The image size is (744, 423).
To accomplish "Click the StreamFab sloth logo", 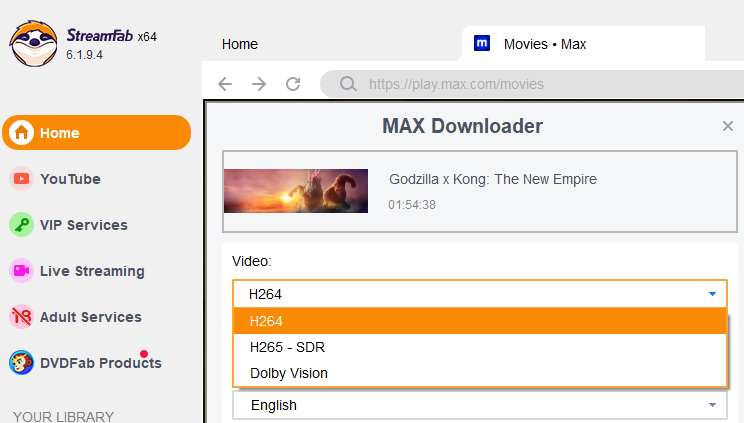I will pos(33,44).
